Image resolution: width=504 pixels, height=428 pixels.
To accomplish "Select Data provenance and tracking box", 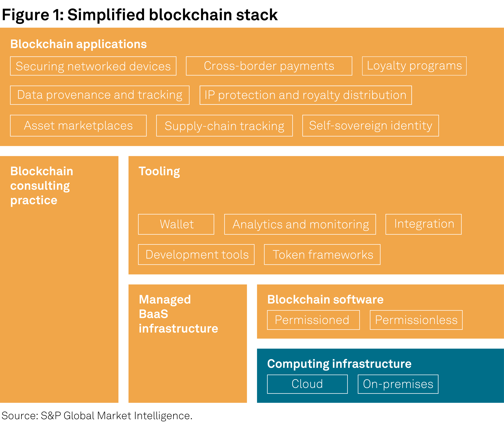I will 100,95.
